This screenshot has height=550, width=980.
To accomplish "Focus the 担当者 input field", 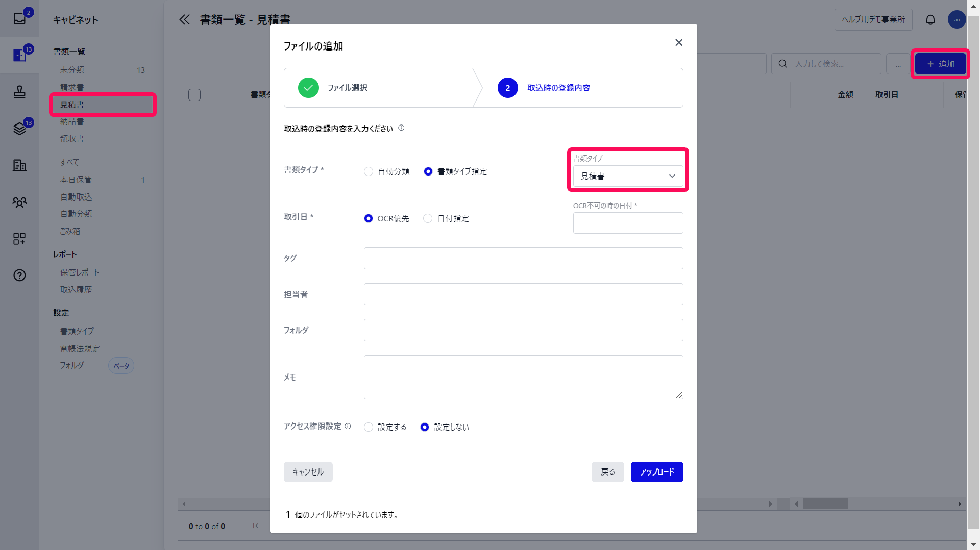I will (x=523, y=294).
